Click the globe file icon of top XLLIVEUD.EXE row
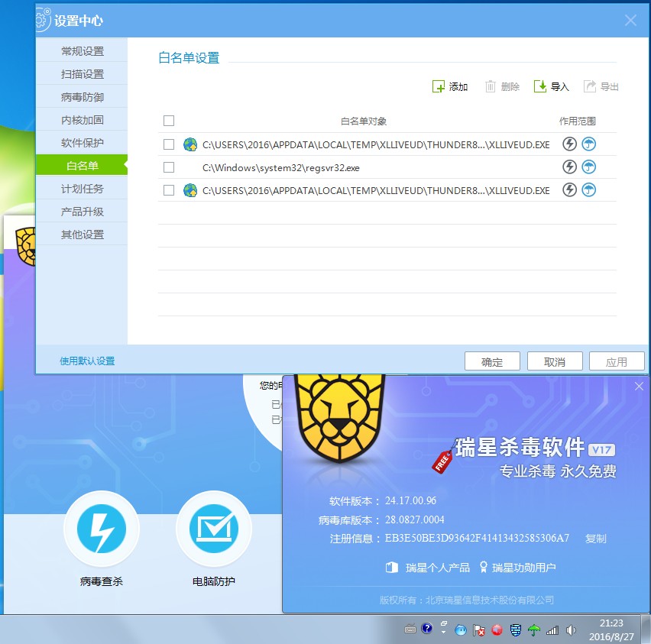This screenshot has width=651, height=644. point(190,144)
